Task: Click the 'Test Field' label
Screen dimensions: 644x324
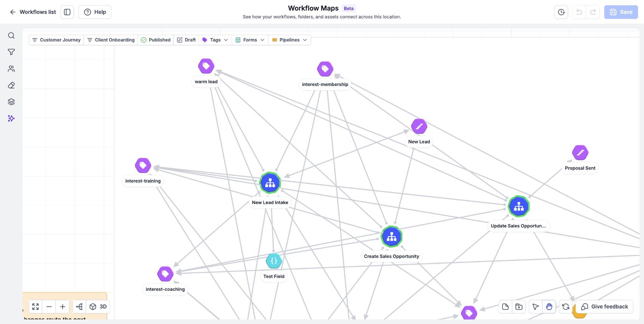Action: click(274, 276)
